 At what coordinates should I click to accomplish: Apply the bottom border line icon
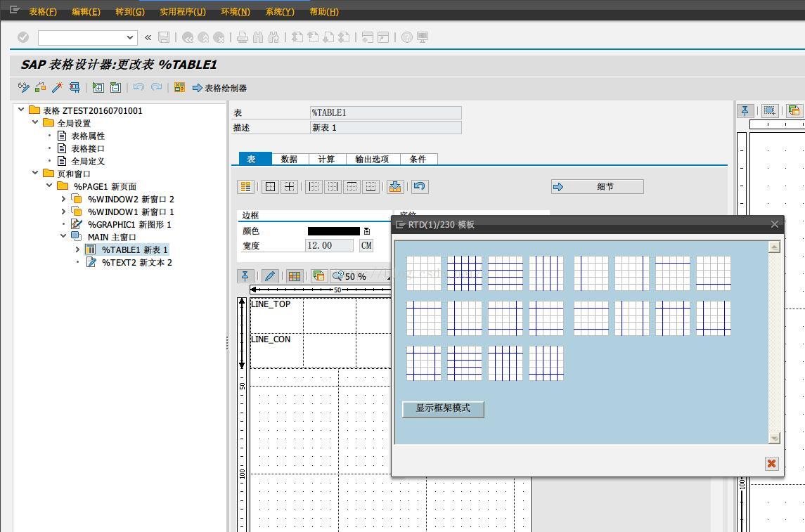click(x=371, y=187)
